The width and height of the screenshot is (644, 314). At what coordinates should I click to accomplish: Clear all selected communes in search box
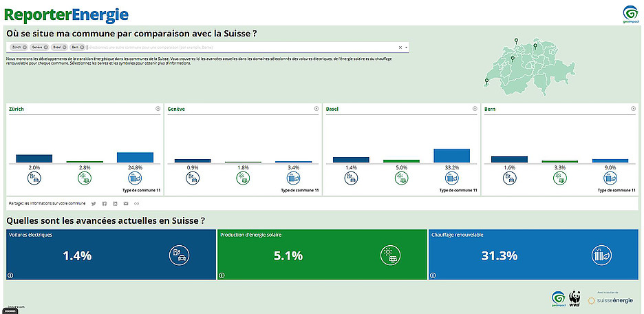point(400,48)
